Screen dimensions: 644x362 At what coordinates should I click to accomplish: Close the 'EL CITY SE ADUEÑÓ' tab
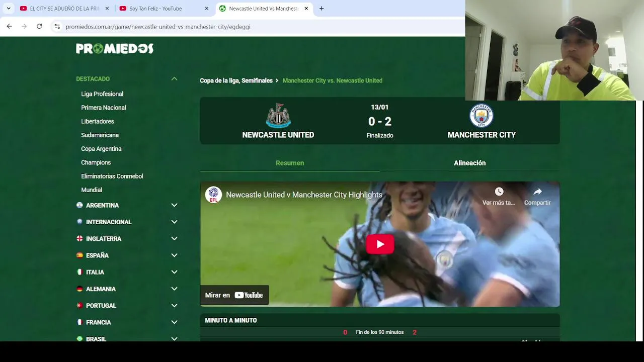(x=107, y=9)
